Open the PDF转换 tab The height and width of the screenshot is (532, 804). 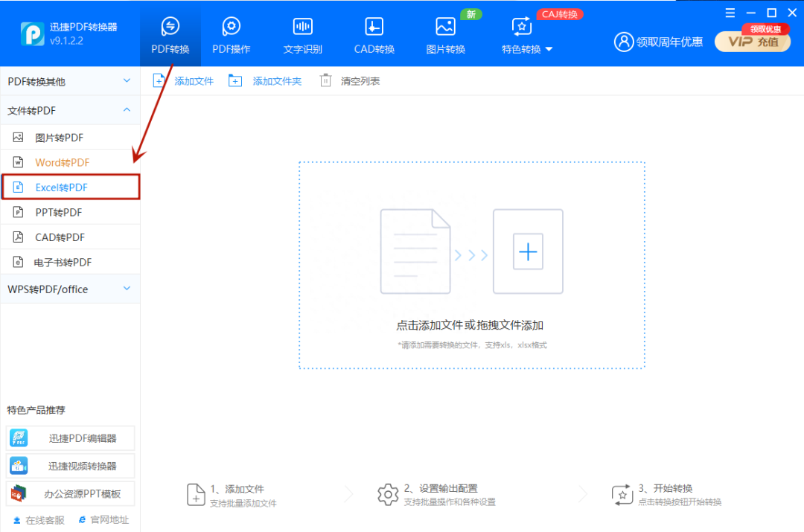coord(170,36)
